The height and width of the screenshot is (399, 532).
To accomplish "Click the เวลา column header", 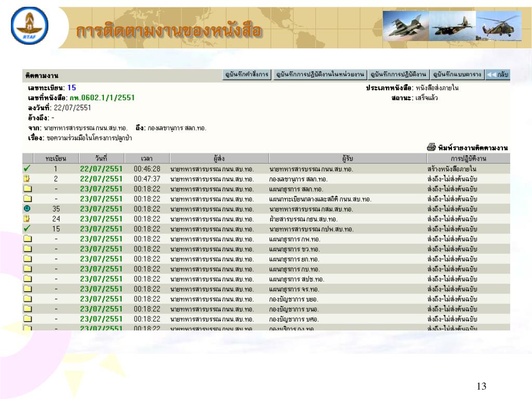I will (147, 158).
